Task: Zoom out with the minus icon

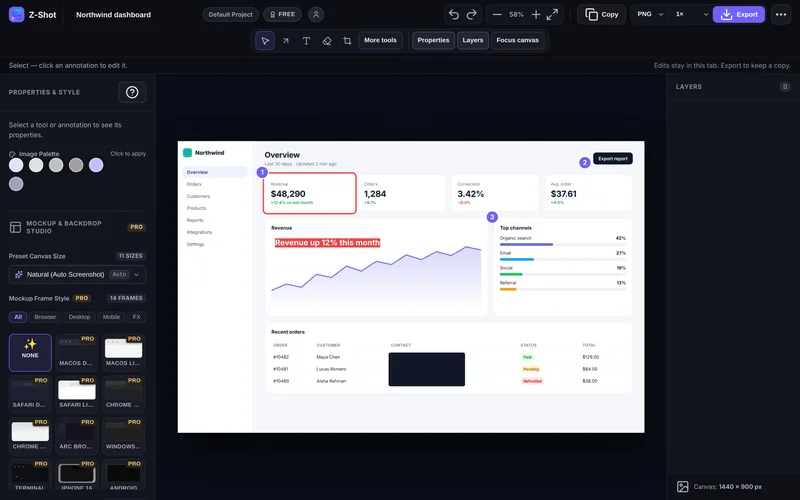Action: tap(496, 15)
